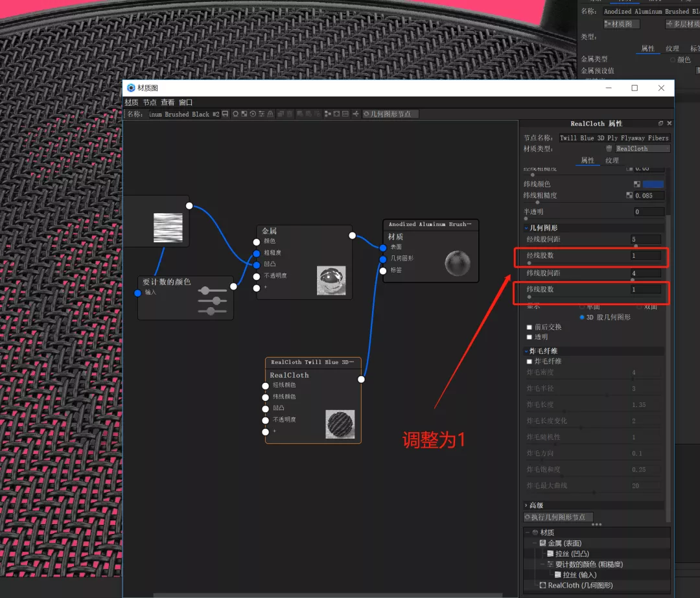The image size is (700, 598).
Task: Switch to the 纹理 tab
Action: (612, 160)
